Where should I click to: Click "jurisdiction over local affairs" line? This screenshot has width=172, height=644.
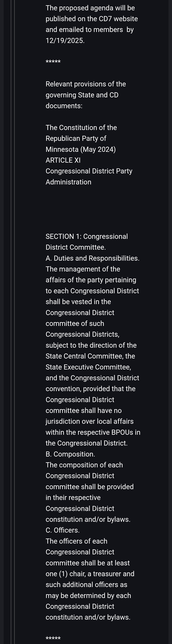click(89, 421)
